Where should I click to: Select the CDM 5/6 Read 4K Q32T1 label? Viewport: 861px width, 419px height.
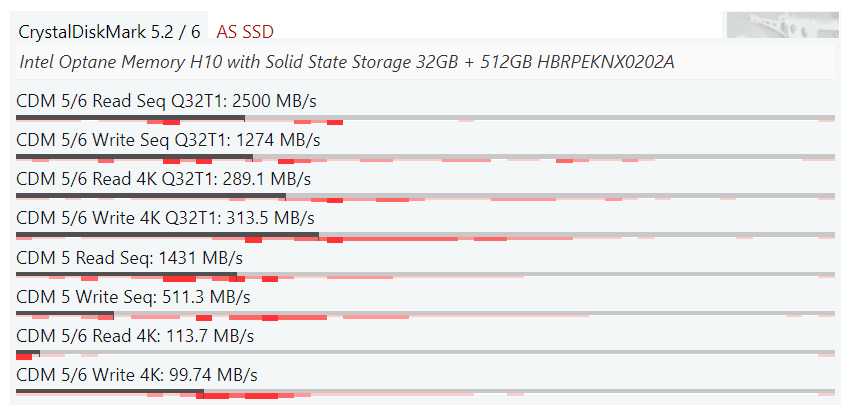(x=164, y=180)
